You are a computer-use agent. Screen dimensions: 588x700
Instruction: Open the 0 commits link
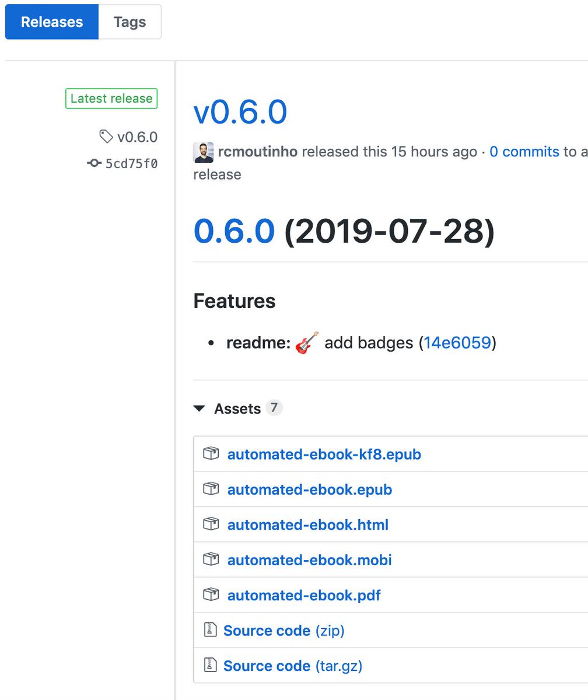click(524, 152)
